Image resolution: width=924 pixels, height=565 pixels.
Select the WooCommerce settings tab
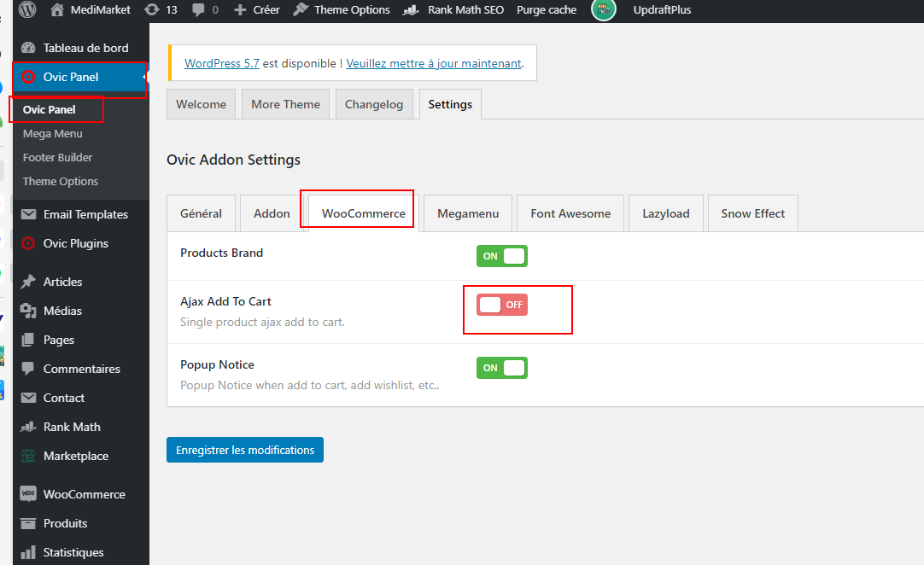point(364,213)
